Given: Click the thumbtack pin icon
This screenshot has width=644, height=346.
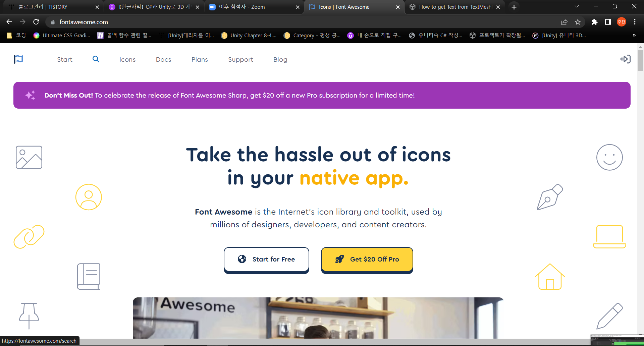Looking at the screenshot, I should [x=29, y=316].
